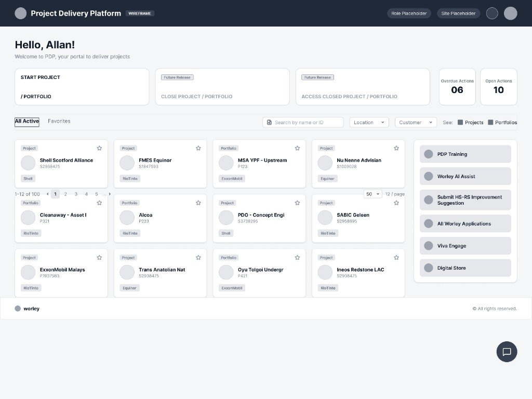Toggle the Projects checkbox
This screenshot has width=532, height=399.
coord(460,123)
